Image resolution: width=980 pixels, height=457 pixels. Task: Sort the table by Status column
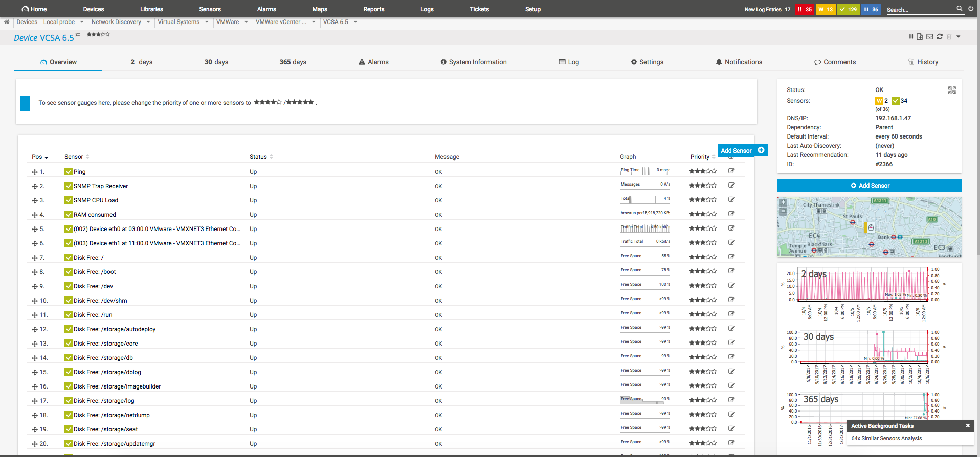pyautogui.click(x=261, y=157)
